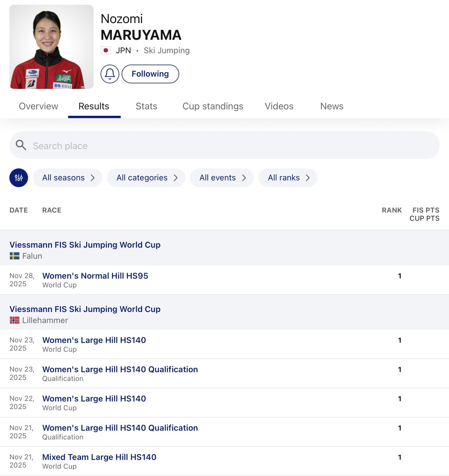Click the Japan flag icon
Viewport: 449px width, 476px height.
click(x=106, y=51)
